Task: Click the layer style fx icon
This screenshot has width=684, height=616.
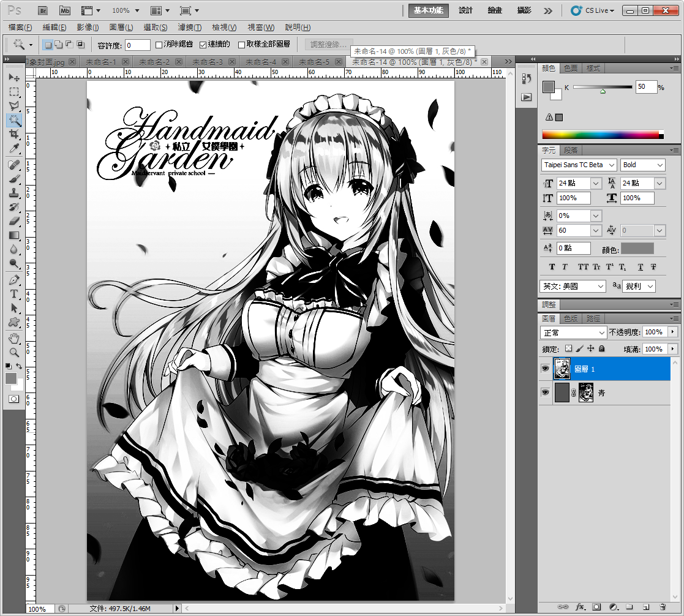Action: pyautogui.click(x=580, y=607)
